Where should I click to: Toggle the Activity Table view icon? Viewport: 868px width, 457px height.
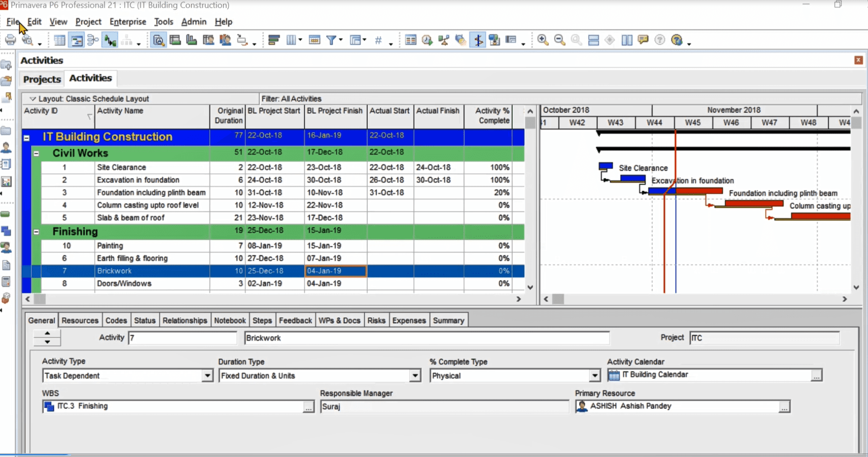60,40
